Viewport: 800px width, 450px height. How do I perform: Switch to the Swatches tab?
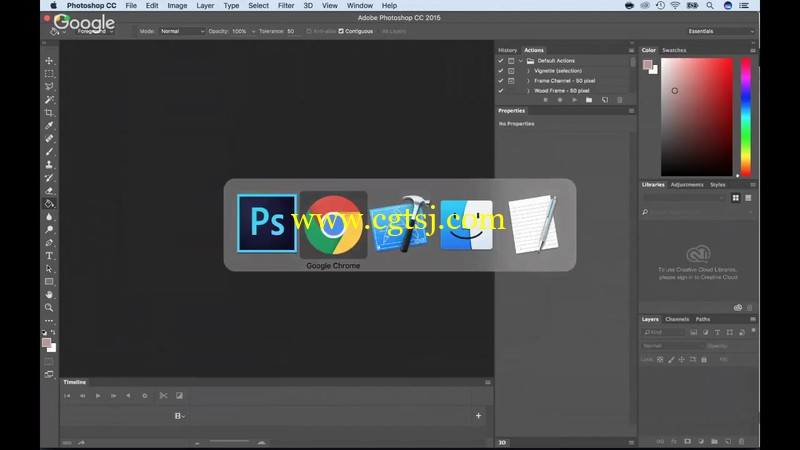pyautogui.click(x=674, y=50)
